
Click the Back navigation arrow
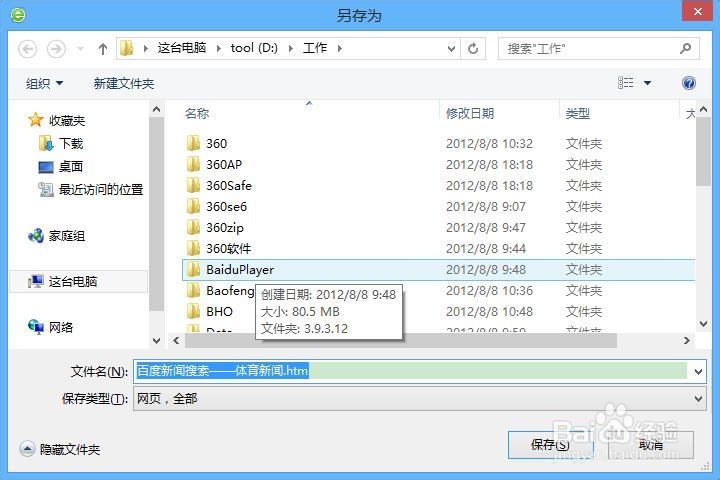tap(28, 49)
